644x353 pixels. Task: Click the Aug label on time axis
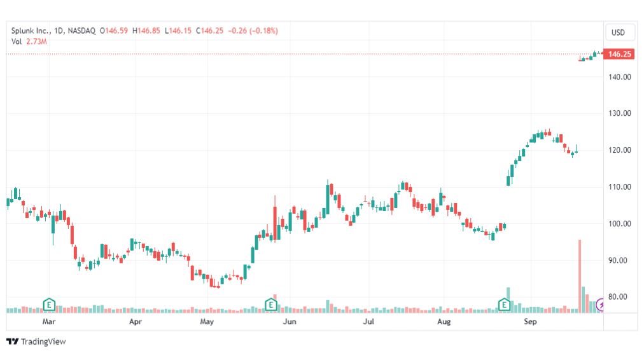pos(444,321)
